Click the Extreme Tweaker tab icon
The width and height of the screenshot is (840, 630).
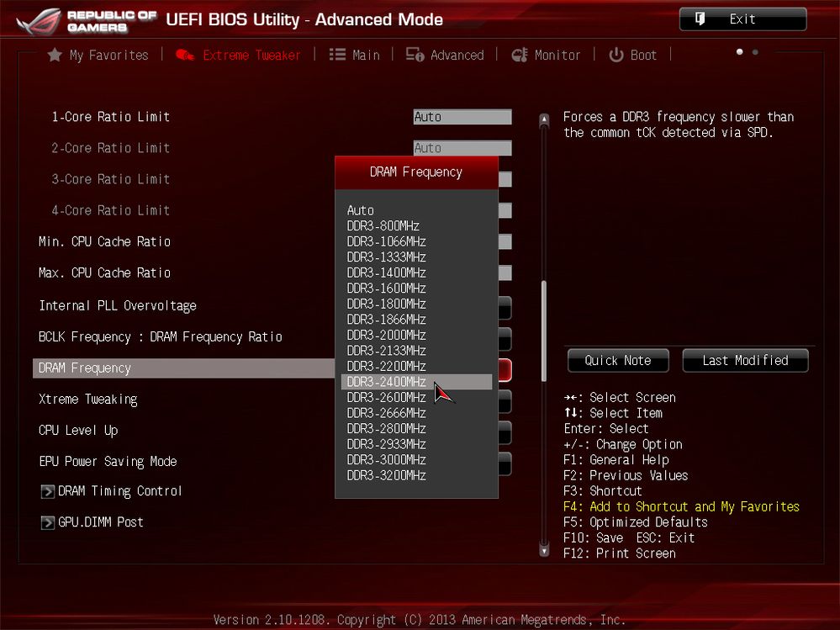click(185, 55)
